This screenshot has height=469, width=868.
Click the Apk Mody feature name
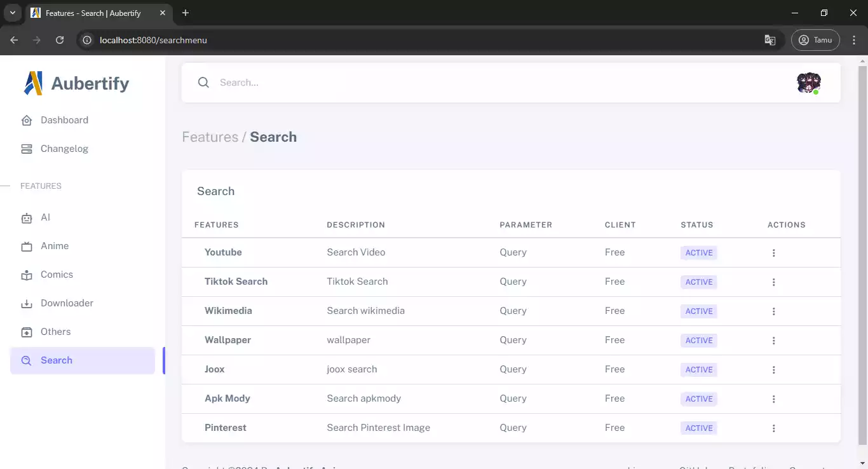click(227, 398)
